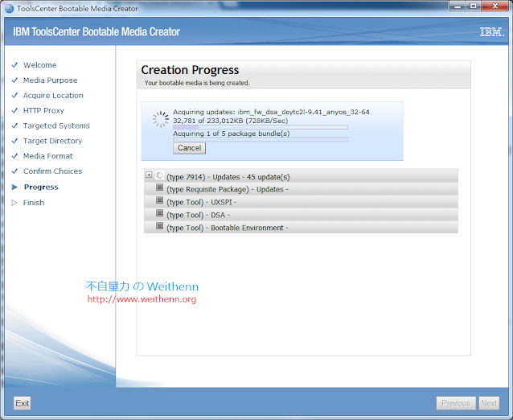Click 'Your bootable media is being created' text
The height and width of the screenshot is (420, 513).
pyautogui.click(x=197, y=83)
